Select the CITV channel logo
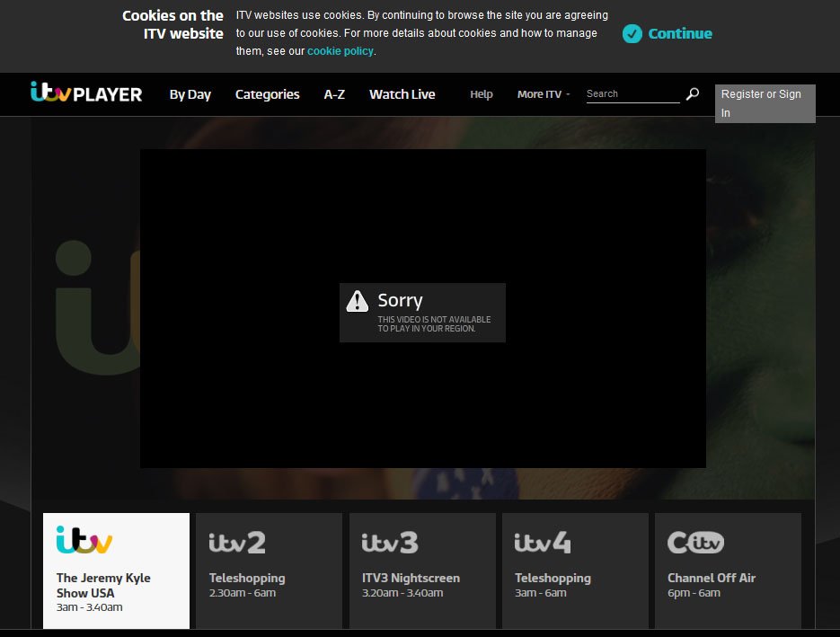The width and height of the screenshot is (840, 637). (696, 543)
